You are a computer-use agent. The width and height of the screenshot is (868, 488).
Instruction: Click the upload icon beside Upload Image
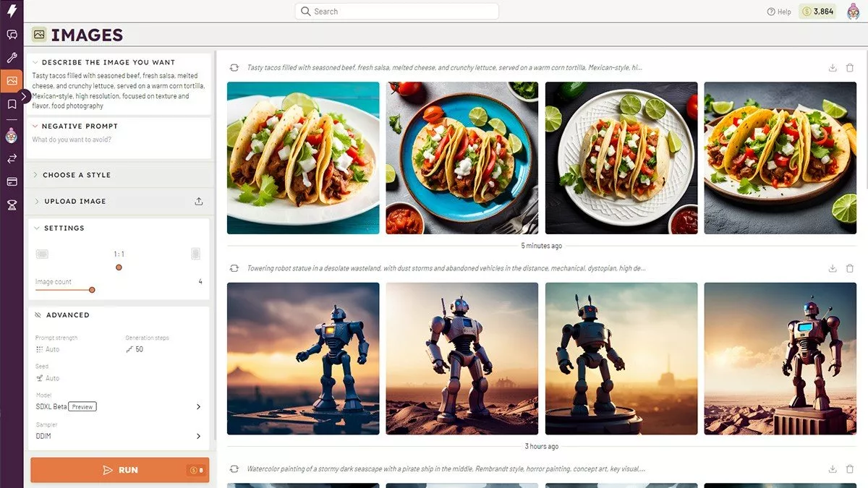tap(199, 202)
